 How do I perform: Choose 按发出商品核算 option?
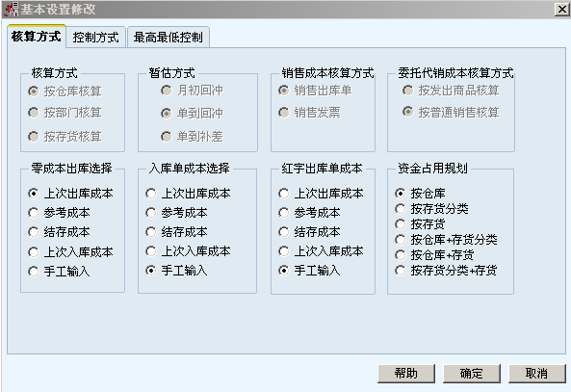click(451, 90)
